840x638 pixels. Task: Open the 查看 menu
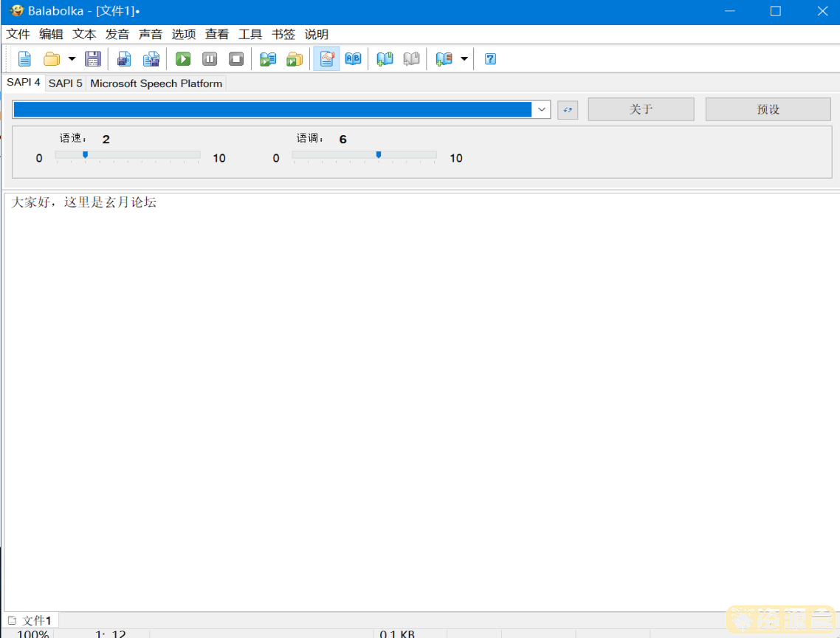(217, 34)
